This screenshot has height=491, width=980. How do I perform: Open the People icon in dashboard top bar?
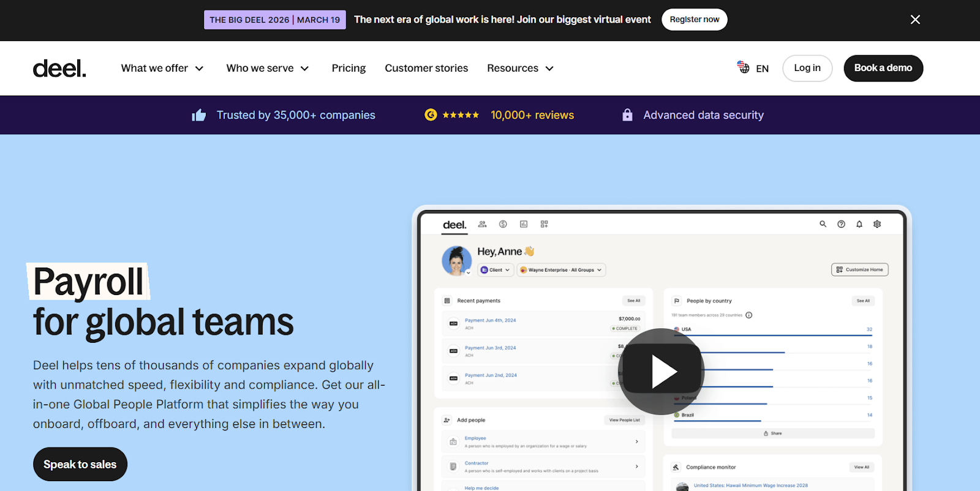point(482,224)
